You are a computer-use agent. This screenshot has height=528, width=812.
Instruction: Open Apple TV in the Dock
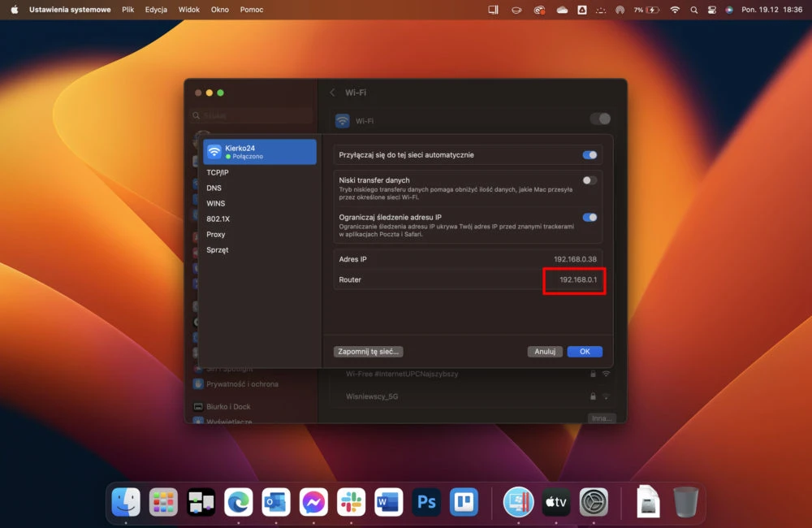pos(555,501)
